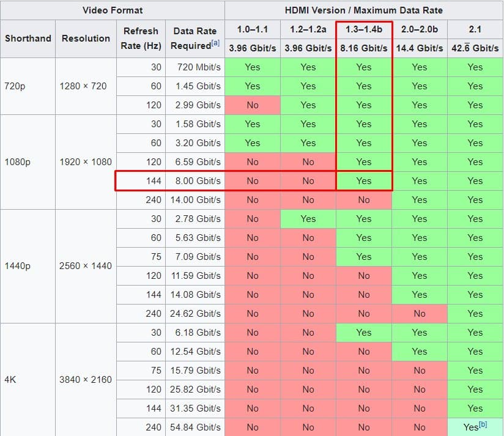Click 2.1 'Yes' in the 25.82 Gbit/s row
The image size is (504, 436).
(x=475, y=390)
